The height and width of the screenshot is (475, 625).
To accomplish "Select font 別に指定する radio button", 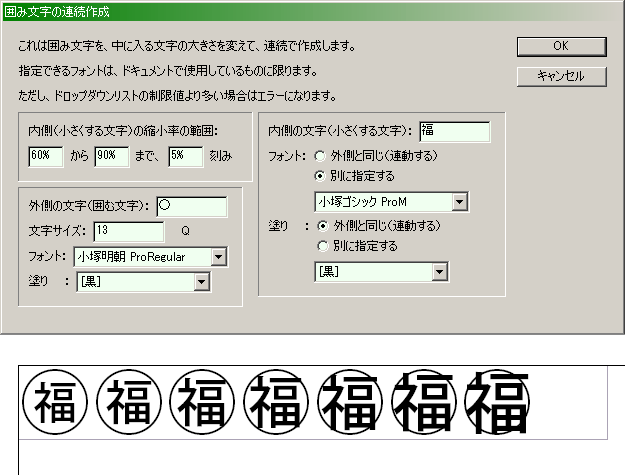I will 320,176.
